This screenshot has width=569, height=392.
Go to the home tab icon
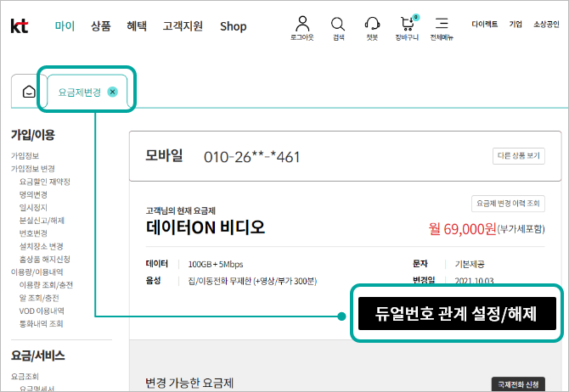(x=29, y=92)
